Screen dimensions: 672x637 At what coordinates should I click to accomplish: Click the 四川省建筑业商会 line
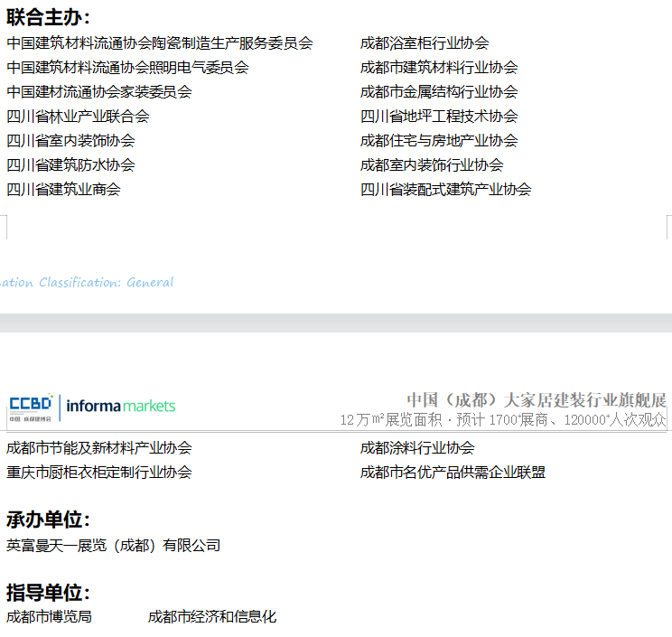pos(63,190)
